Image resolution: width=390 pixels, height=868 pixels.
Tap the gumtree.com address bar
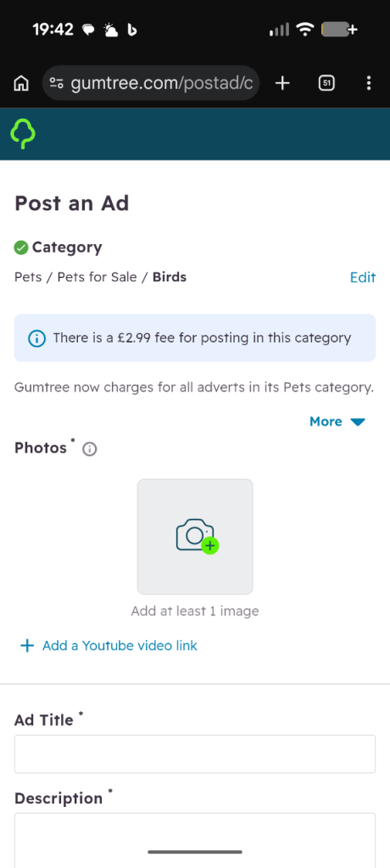151,83
